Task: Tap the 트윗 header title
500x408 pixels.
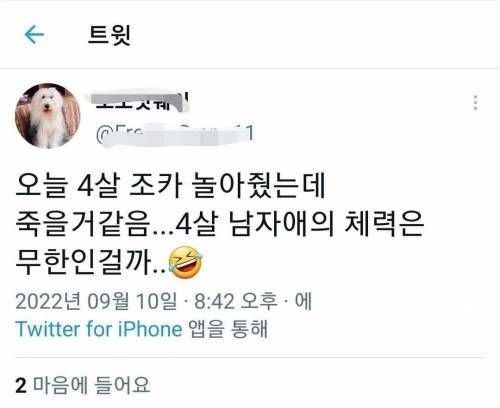Action: (109, 35)
